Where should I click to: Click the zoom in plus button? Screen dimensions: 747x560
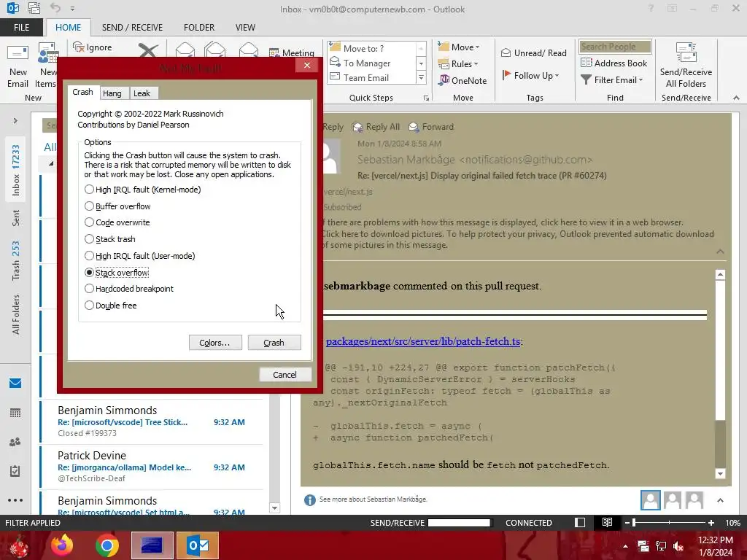(x=711, y=522)
